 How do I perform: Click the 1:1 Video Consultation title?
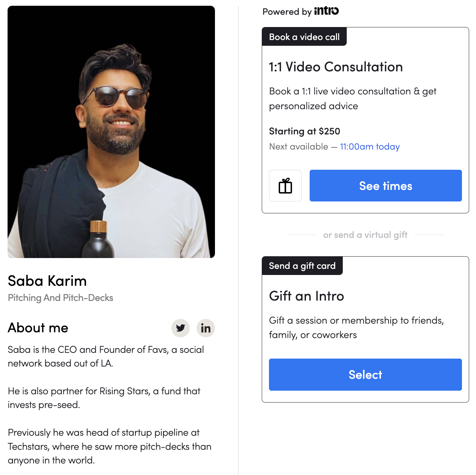[336, 67]
